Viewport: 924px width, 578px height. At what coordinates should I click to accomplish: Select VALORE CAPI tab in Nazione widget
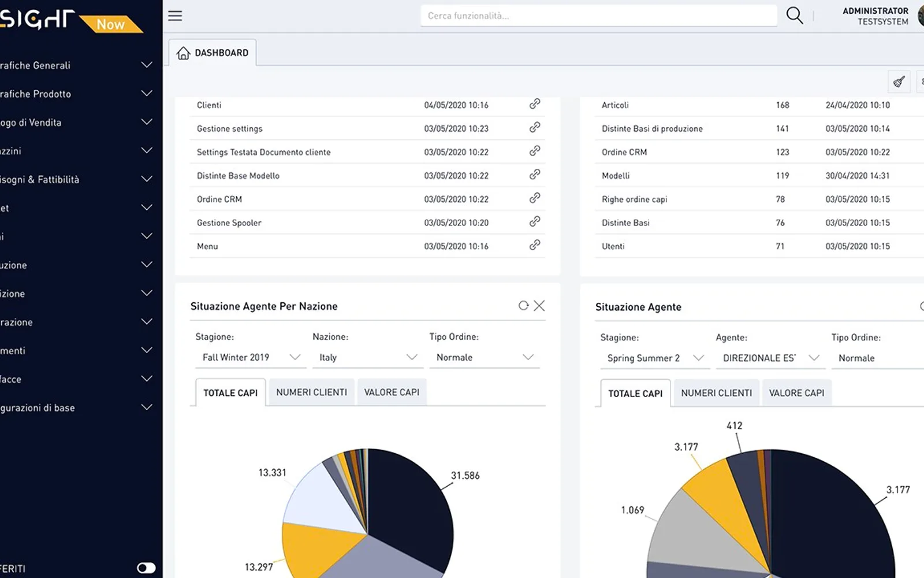click(x=392, y=392)
